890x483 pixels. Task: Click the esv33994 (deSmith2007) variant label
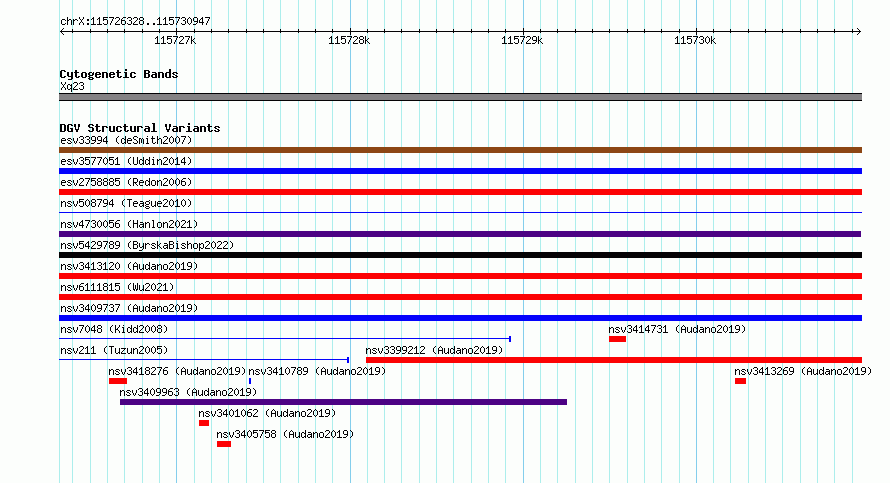point(126,140)
